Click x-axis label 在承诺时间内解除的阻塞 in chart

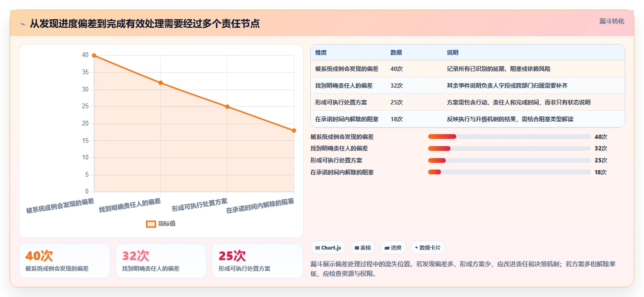point(260,206)
